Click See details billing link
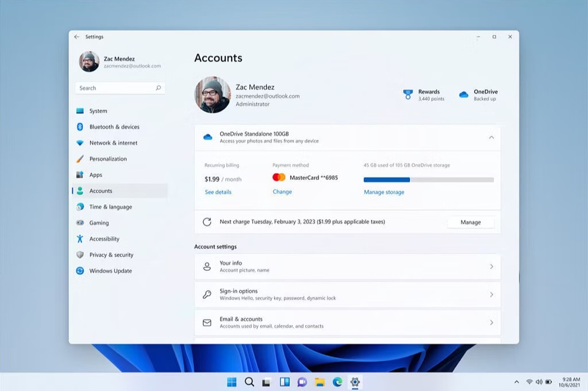Viewport: 588px width, 391px height. pyautogui.click(x=217, y=192)
